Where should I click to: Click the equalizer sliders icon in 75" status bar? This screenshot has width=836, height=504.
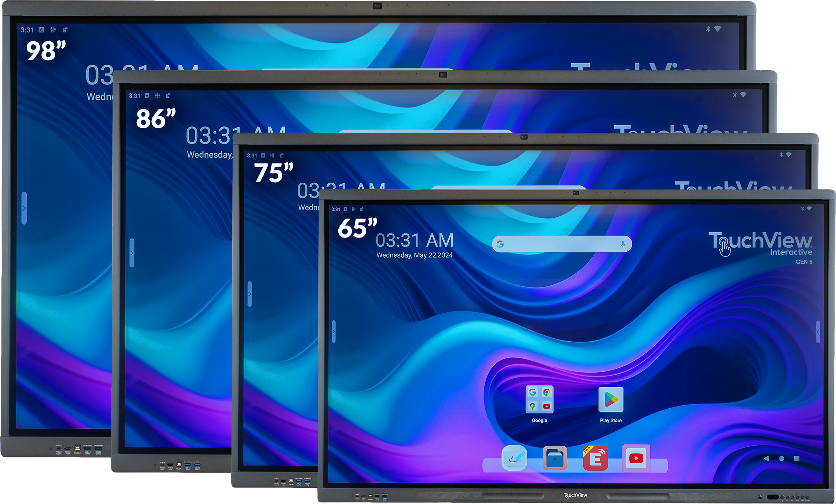click(272, 155)
